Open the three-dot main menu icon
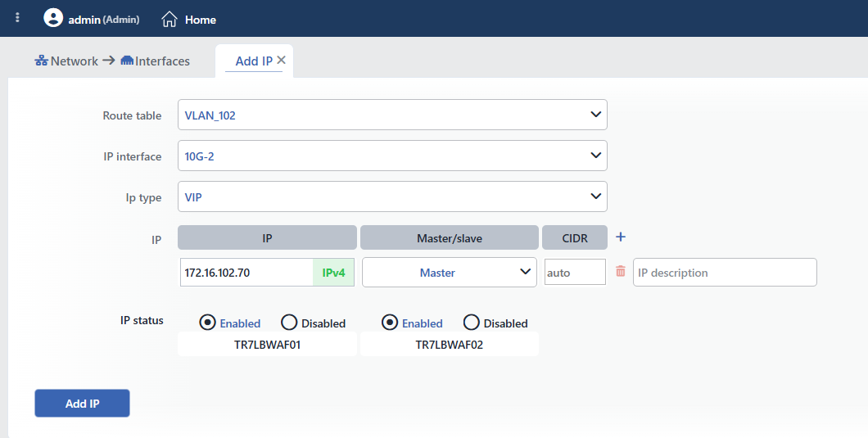868x438 pixels. coord(18,18)
